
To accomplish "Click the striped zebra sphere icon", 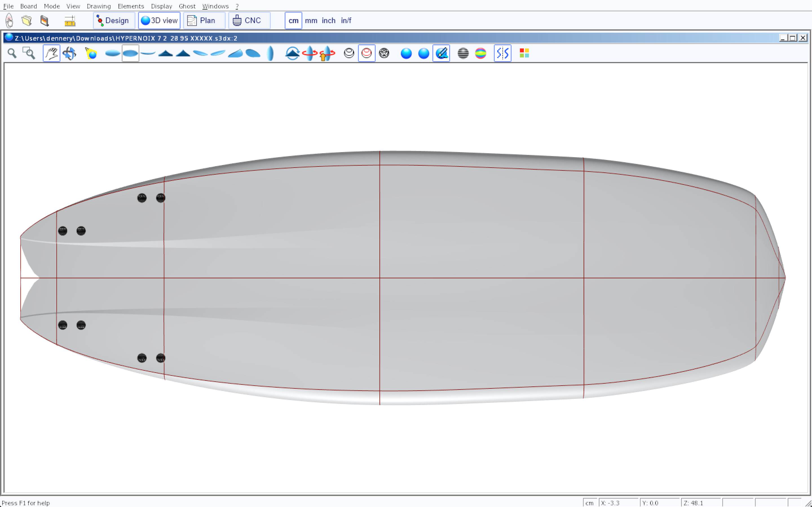I will (x=463, y=53).
